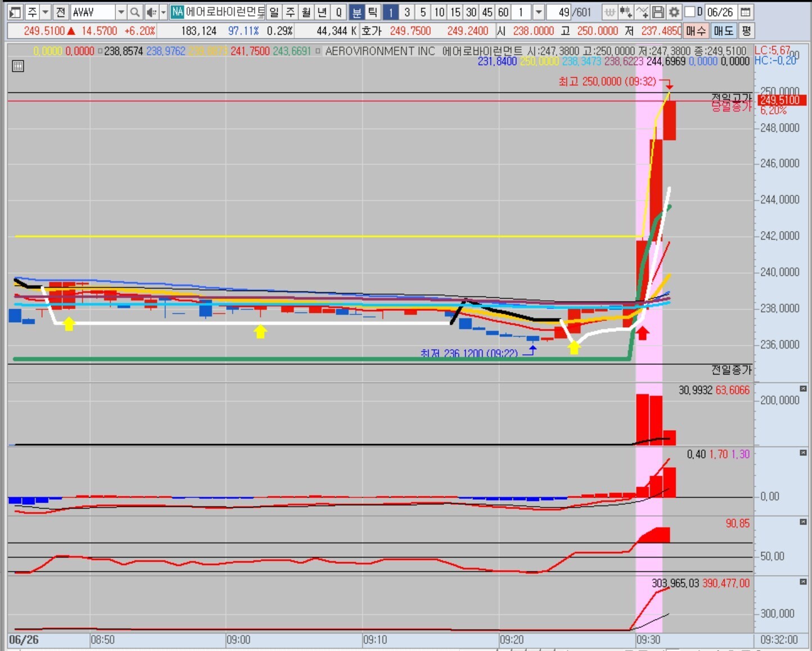Click the 평 button
Screen dimensions: 812x651
pos(746,31)
